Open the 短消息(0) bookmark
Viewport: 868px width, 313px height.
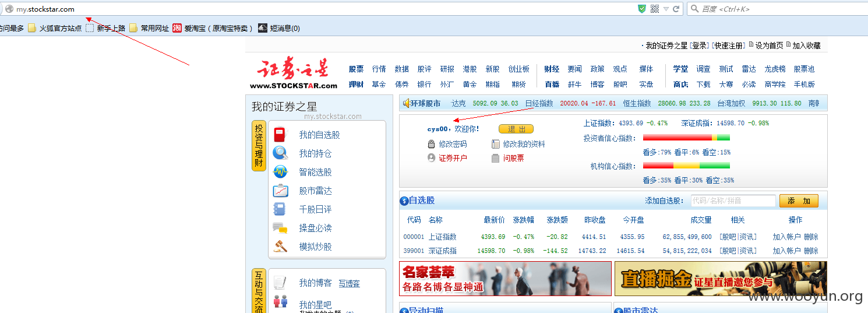pyautogui.click(x=279, y=28)
